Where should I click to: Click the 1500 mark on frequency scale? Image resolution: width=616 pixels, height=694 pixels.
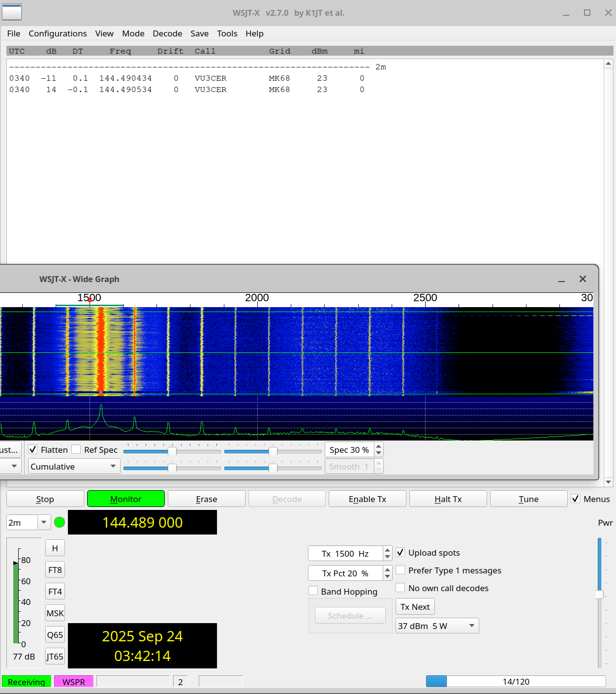click(89, 298)
